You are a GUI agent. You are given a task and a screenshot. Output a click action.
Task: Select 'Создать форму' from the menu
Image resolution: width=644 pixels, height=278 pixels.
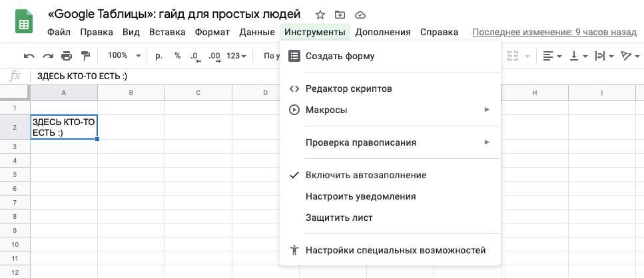click(340, 56)
